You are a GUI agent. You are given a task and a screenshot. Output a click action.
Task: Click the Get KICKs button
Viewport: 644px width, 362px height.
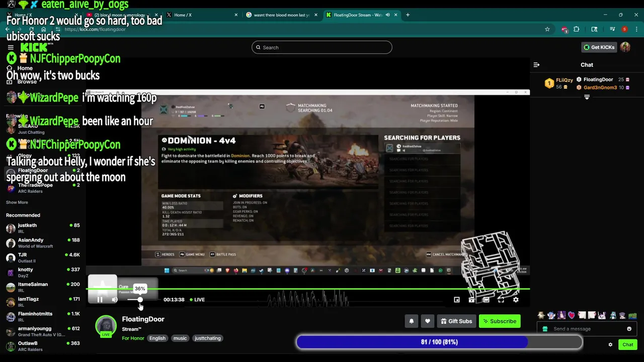tap(599, 47)
